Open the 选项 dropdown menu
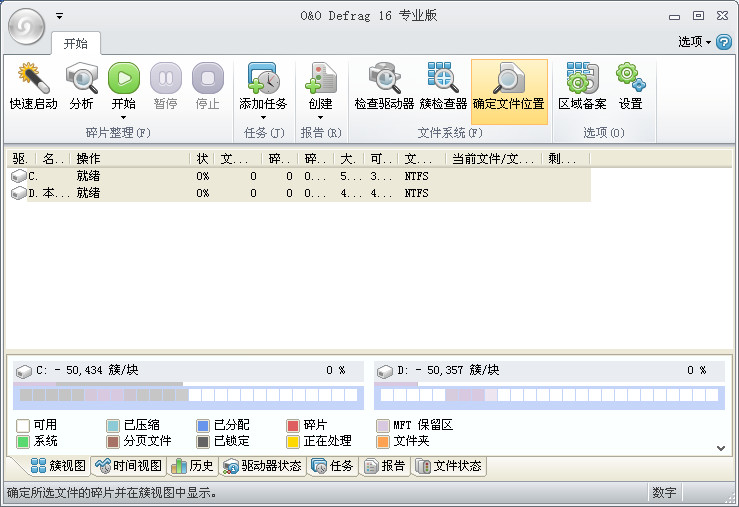 [x=694, y=42]
